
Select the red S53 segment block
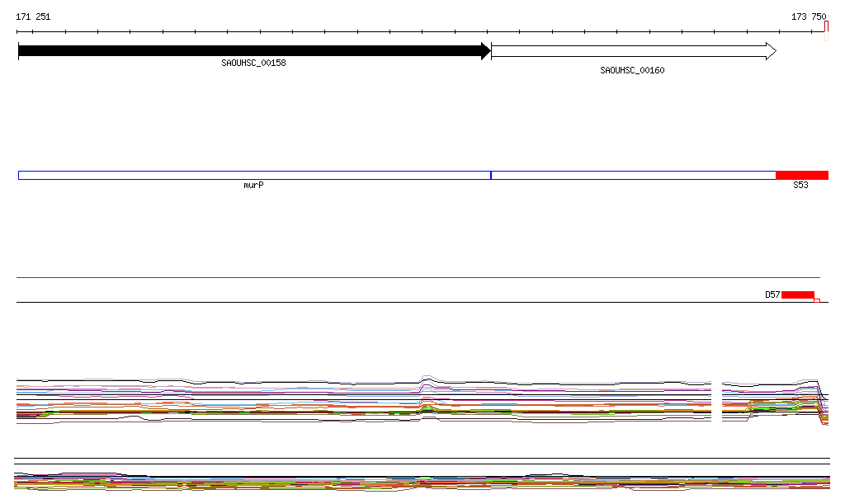[x=801, y=175]
